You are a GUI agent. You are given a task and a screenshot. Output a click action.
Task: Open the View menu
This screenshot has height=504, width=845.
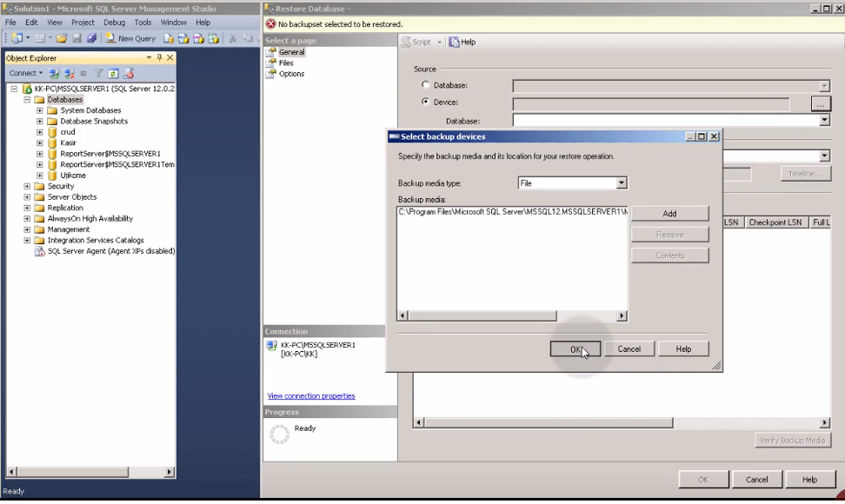[55, 23]
